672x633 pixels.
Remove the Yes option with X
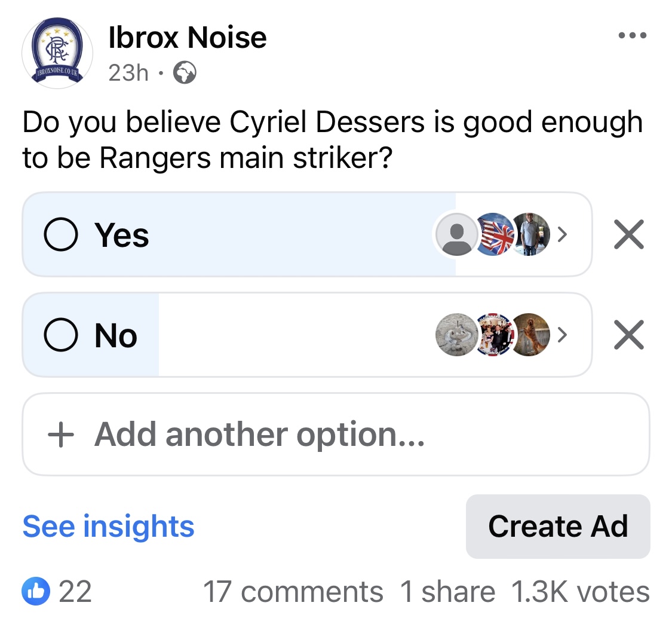[629, 234]
